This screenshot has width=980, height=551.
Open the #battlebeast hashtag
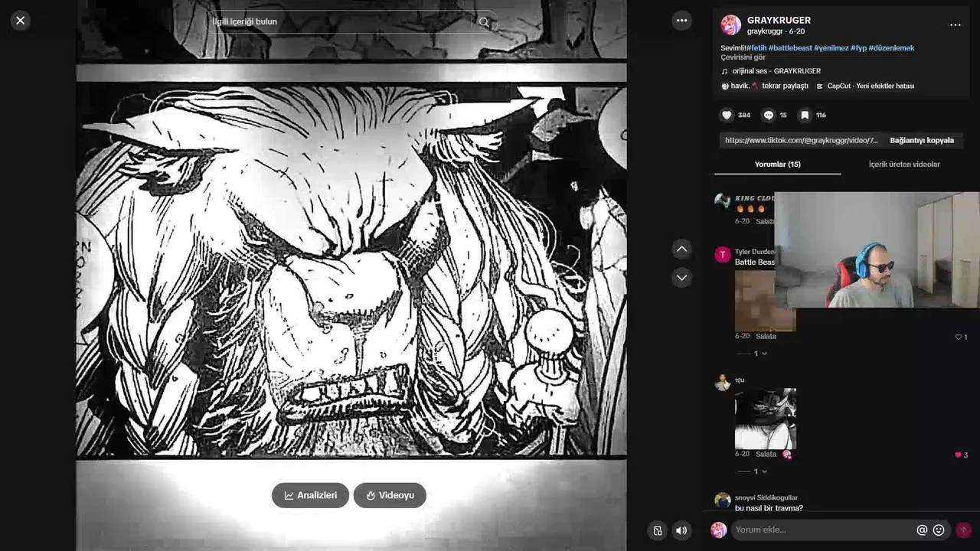[x=790, y=48]
